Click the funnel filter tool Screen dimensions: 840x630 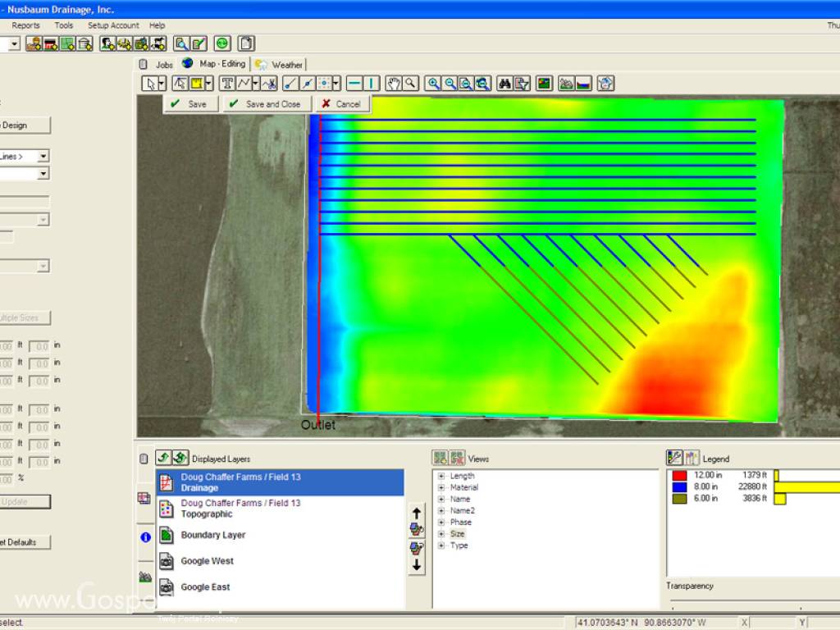coord(522,84)
